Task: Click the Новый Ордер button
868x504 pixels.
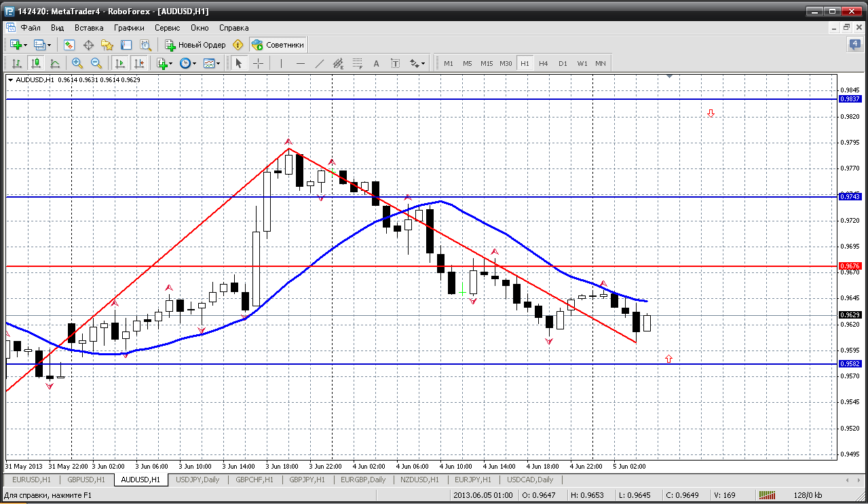Action: [195, 45]
